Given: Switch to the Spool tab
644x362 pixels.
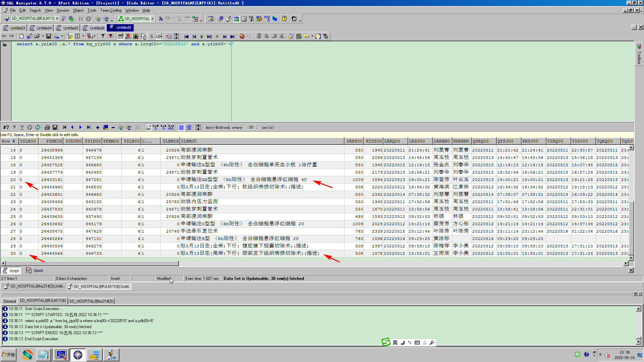Looking at the screenshot, I should click(38, 270).
